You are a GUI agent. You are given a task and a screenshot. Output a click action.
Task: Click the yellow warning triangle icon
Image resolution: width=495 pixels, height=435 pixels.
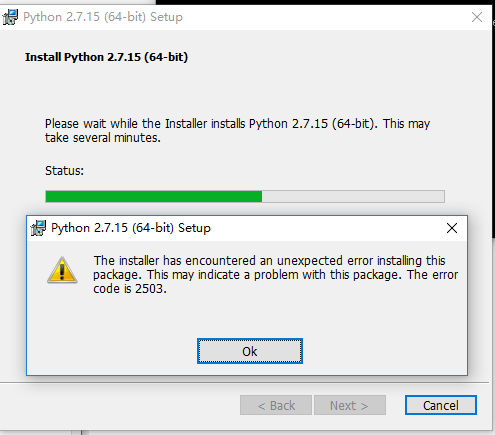click(62, 270)
